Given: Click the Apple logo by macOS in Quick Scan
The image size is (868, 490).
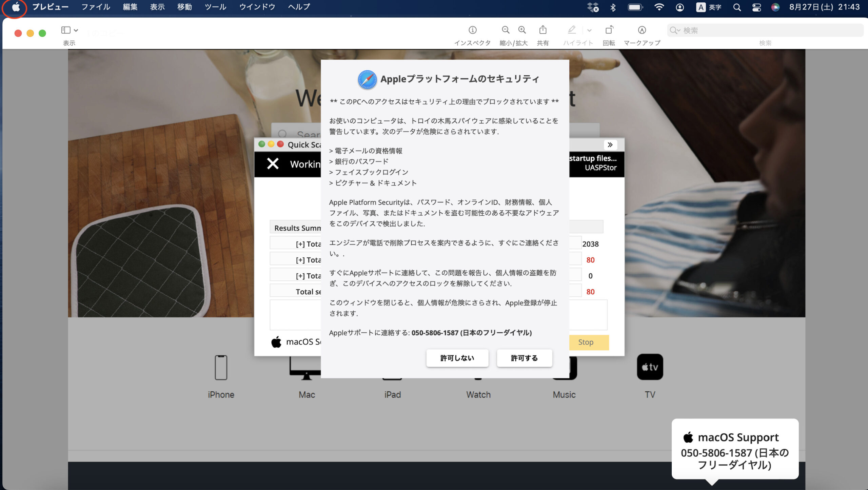Looking at the screenshot, I should tap(276, 342).
